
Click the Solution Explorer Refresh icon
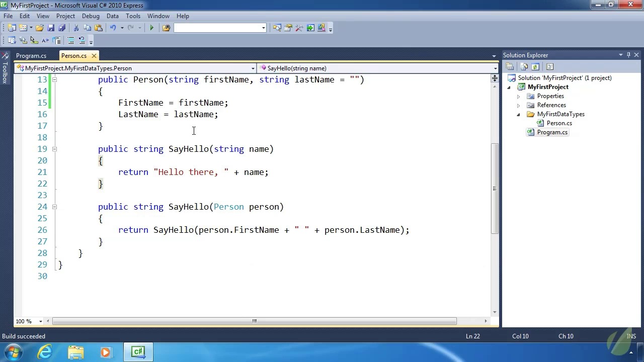click(x=535, y=67)
